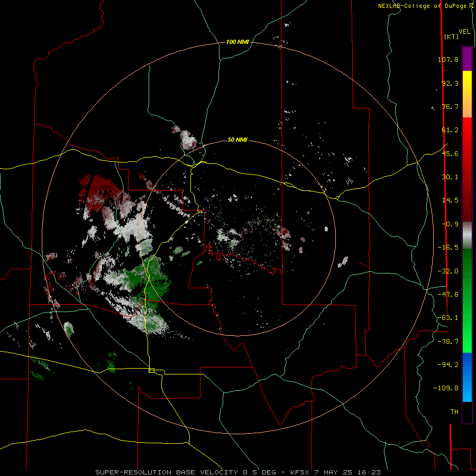Screen dimensions: 476x476
Task: Click the -16.5 velocity scale value
Action: pos(448,248)
